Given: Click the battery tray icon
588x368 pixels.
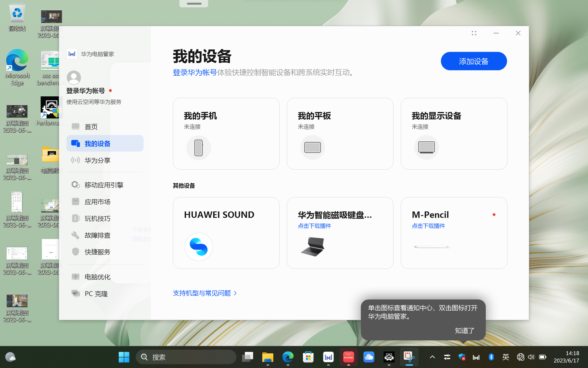Looking at the screenshot, I should (x=543, y=357).
